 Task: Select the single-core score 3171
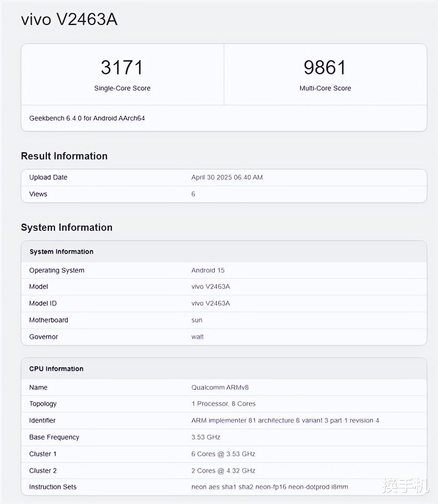click(x=122, y=67)
